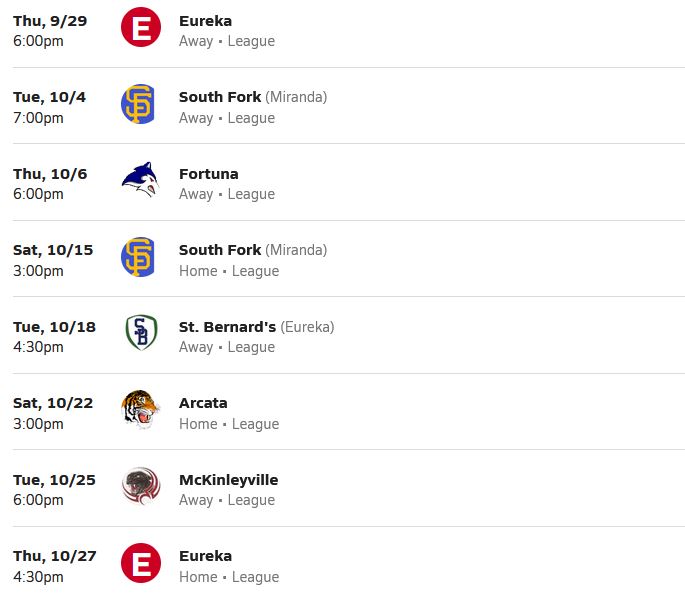685x613 pixels.
Task: Open South Fork (Miranda) link on 10/15
Action: click(253, 250)
